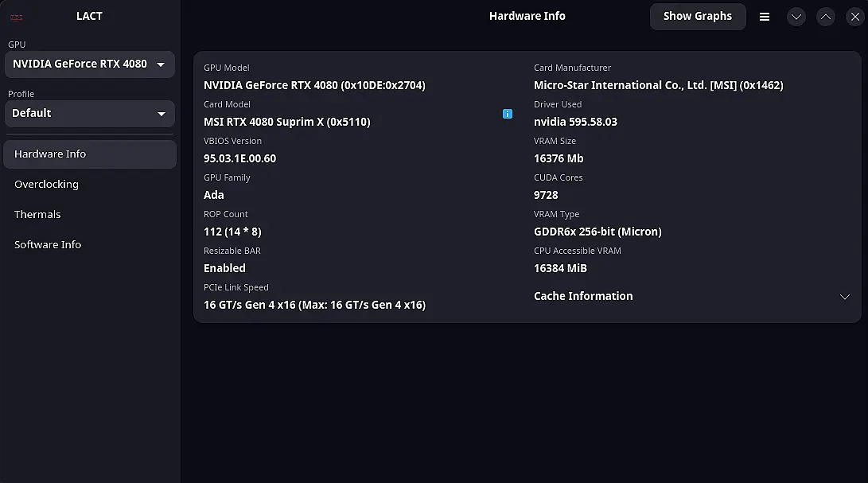
Task: Open the Profile dropdown set to Default
Action: coord(89,114)
